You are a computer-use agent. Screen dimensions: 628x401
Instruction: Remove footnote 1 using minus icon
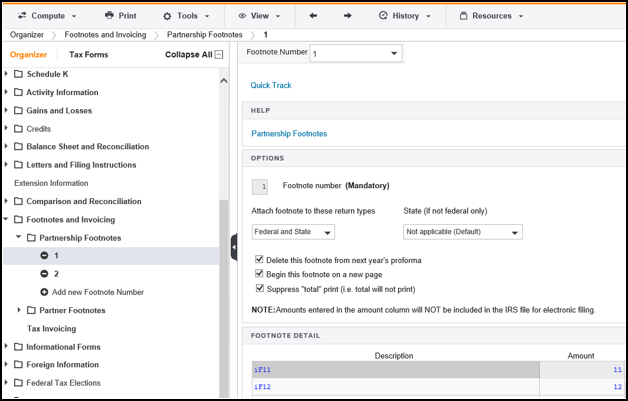click(x=44, y=256)
